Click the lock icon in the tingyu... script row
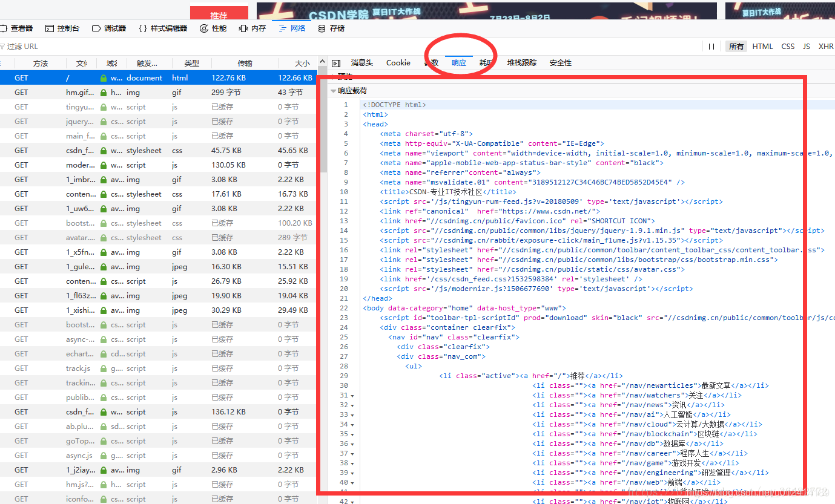This screenshot has width=835, height=504. pos(104,107)
